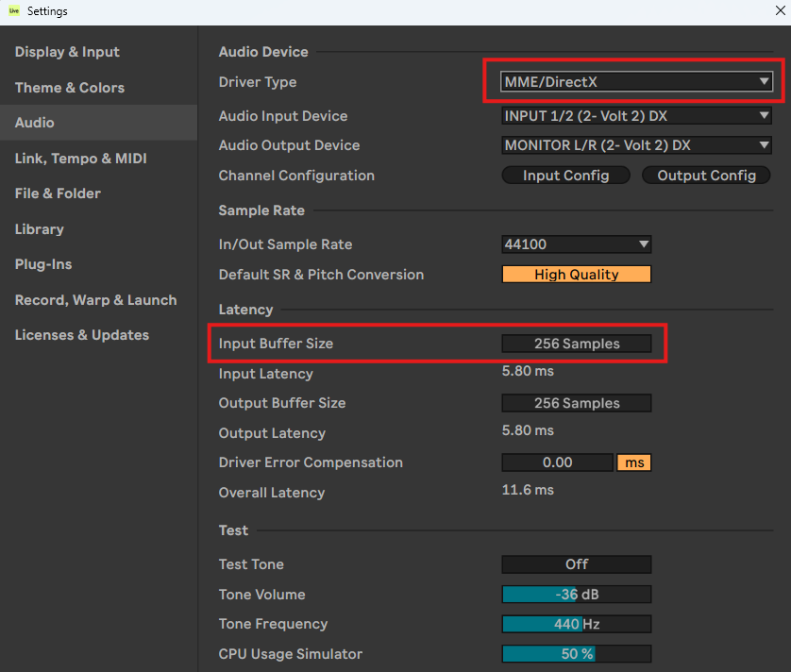Switch to the Theme & Colors tab
The image size is (791, 672).
[x=70, y=88]
